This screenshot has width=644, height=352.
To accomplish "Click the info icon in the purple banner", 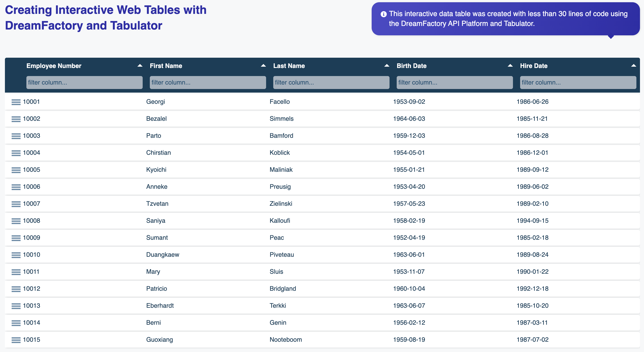I will point(383,14).
